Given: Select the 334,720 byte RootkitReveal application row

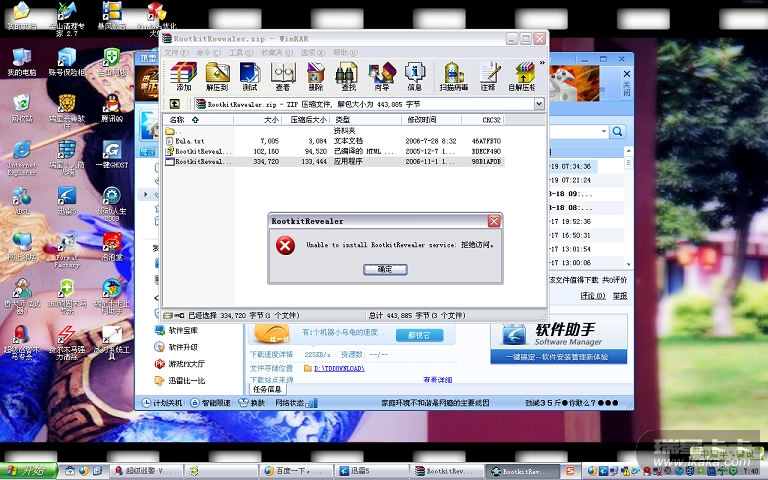Looking at the screenshot, I should [x=334, y=162].
